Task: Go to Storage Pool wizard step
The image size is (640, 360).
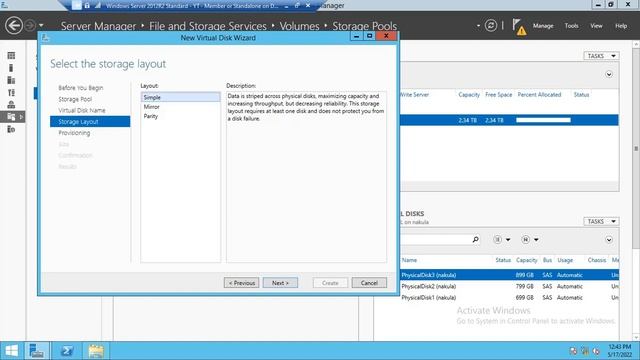Action: tap(75, 99)
